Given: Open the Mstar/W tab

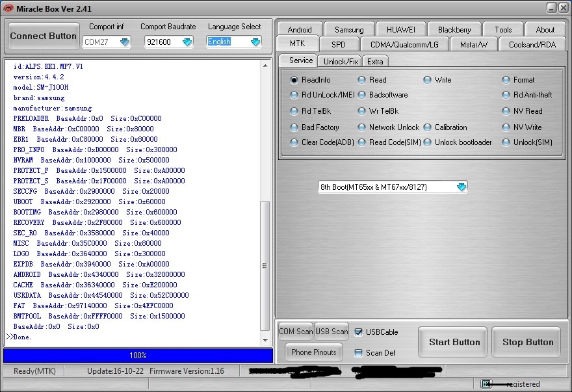Looking at the screenshot, I should click(x=473, y=44).
